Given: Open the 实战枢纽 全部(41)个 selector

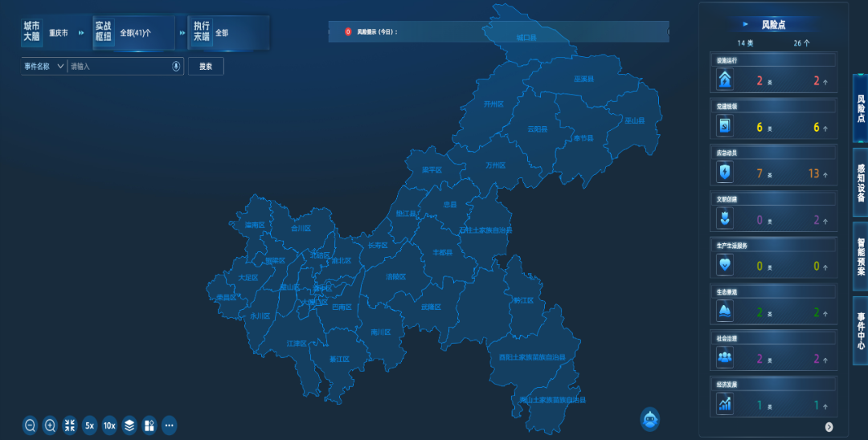Looking at the screenshot, I should pos(134,33).
